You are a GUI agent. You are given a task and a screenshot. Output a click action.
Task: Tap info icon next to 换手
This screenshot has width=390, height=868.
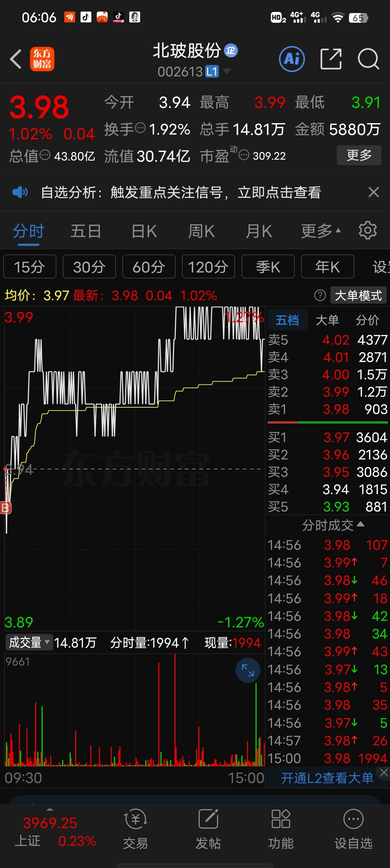(140, 128)
